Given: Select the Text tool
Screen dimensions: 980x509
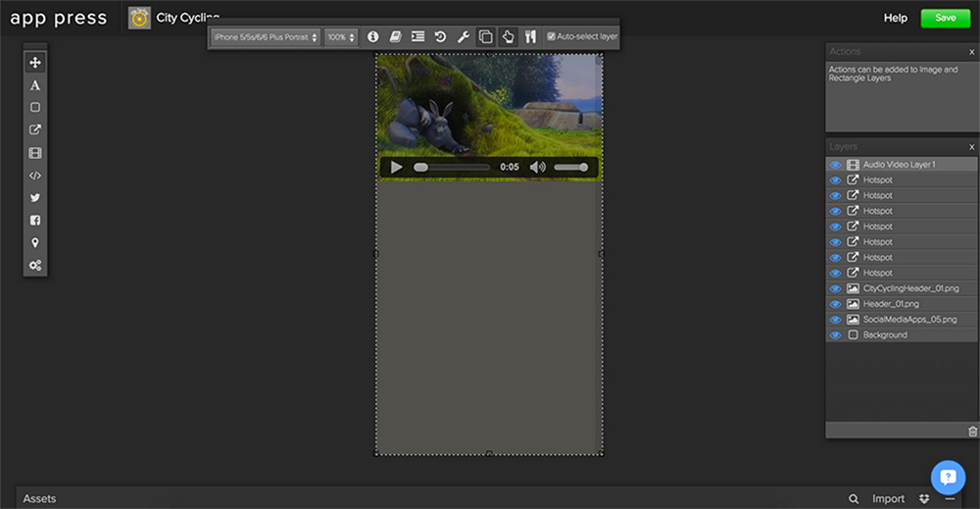Looking at the screenshot, I should [35, 85].
